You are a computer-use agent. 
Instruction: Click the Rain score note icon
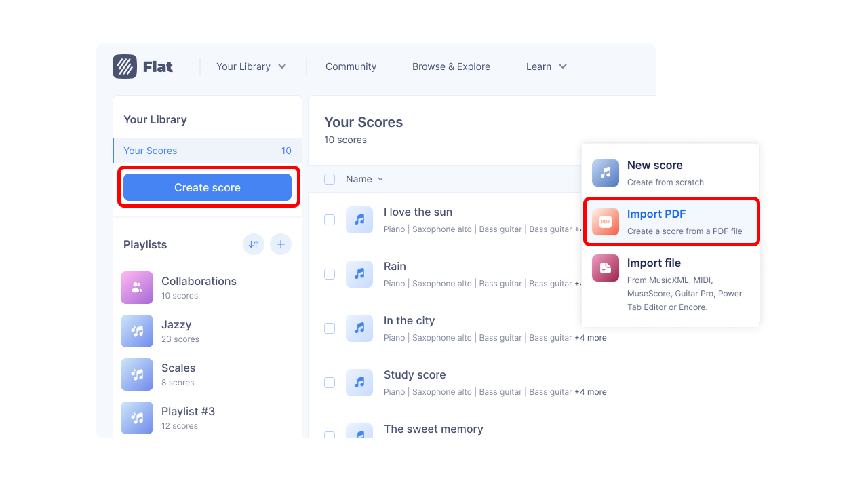click(359, 274)
